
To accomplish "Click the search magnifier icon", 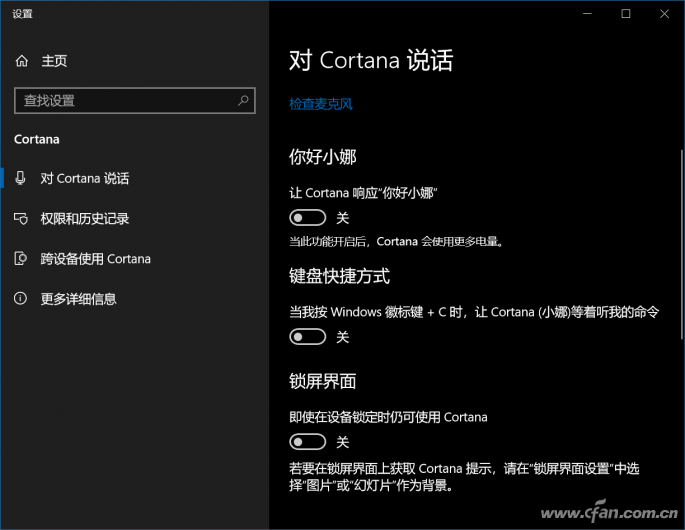I will pyautogui.click(x=243, y=100).
